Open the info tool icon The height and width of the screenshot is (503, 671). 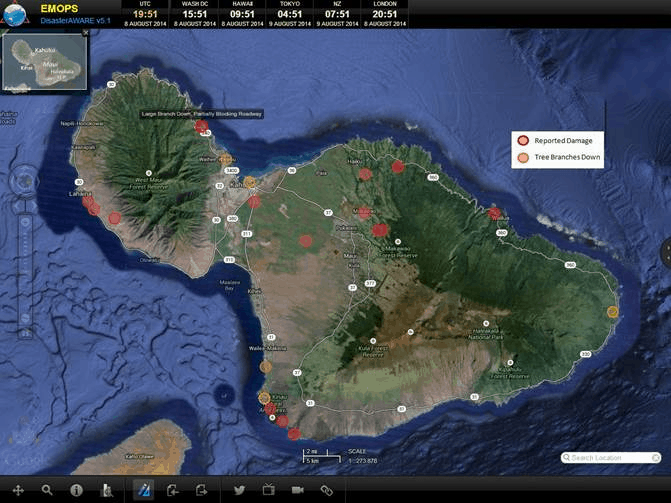(76, 490)
